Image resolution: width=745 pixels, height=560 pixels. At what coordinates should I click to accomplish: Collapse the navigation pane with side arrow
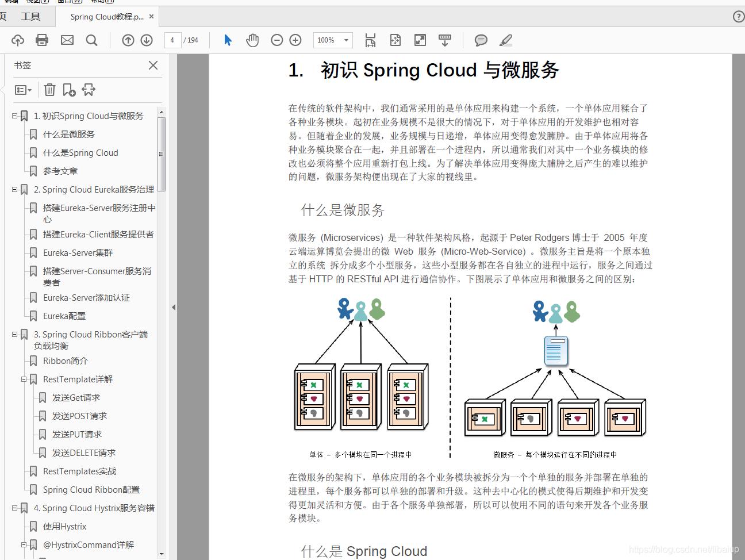174,307
